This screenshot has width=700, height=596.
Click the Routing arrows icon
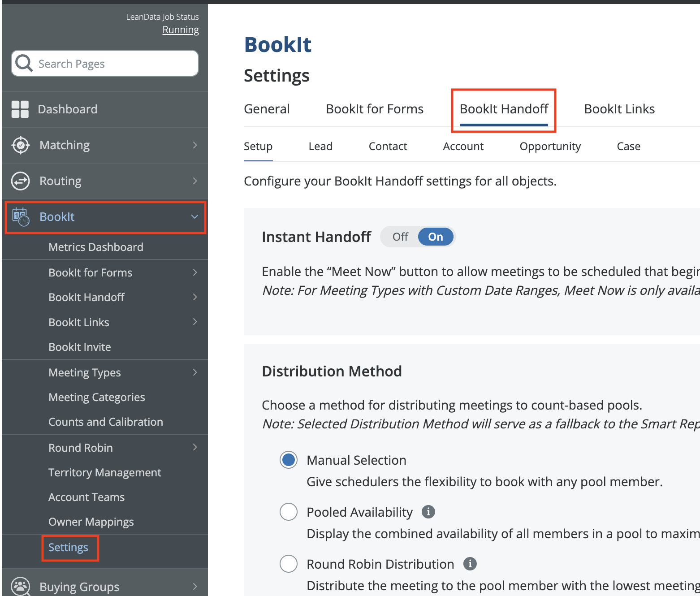[21, 181]
